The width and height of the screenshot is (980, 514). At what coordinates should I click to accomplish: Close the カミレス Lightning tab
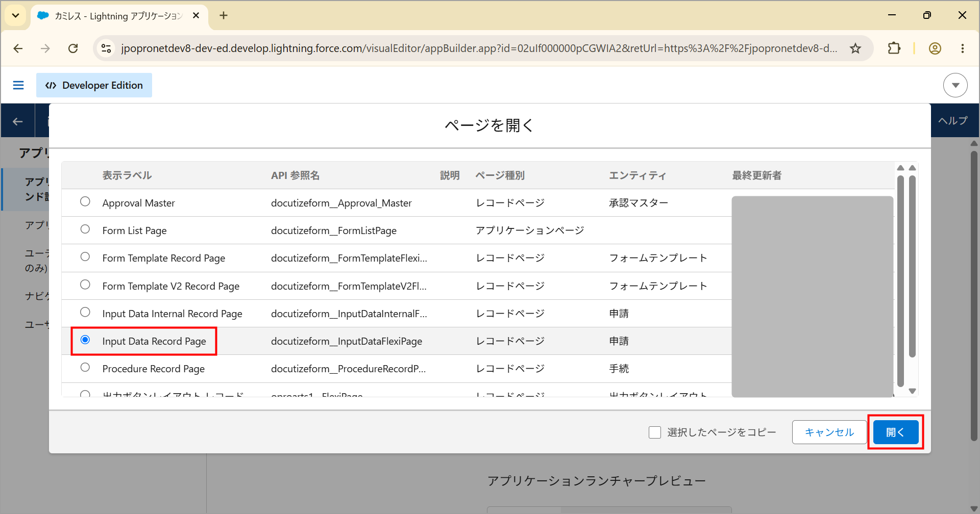(196, 16)
